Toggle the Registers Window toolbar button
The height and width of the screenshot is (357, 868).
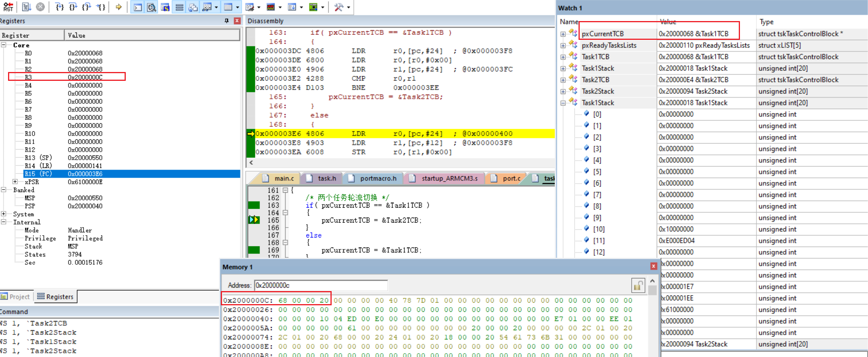[179, 7]
